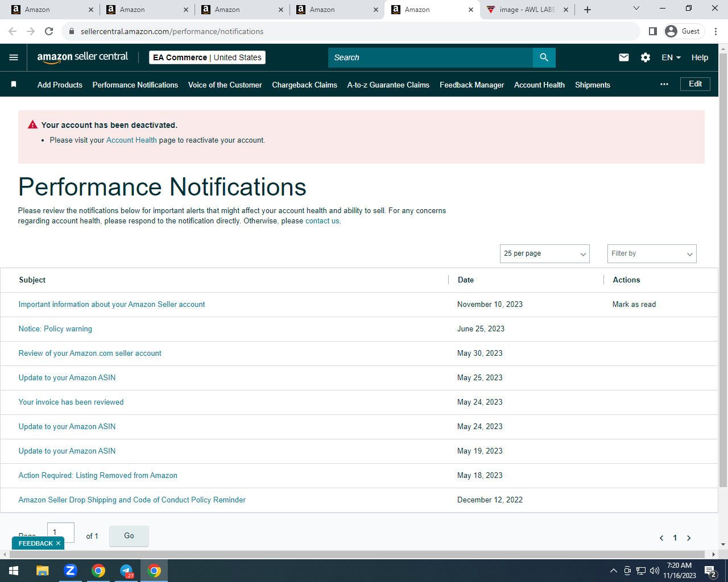Open a new browser tab

pyautogui.click(x=588, y=10)
